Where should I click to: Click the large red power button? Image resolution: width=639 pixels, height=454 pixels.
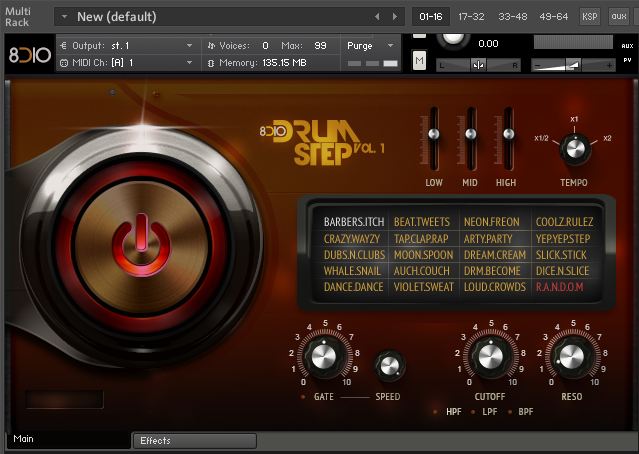[141, 244]
